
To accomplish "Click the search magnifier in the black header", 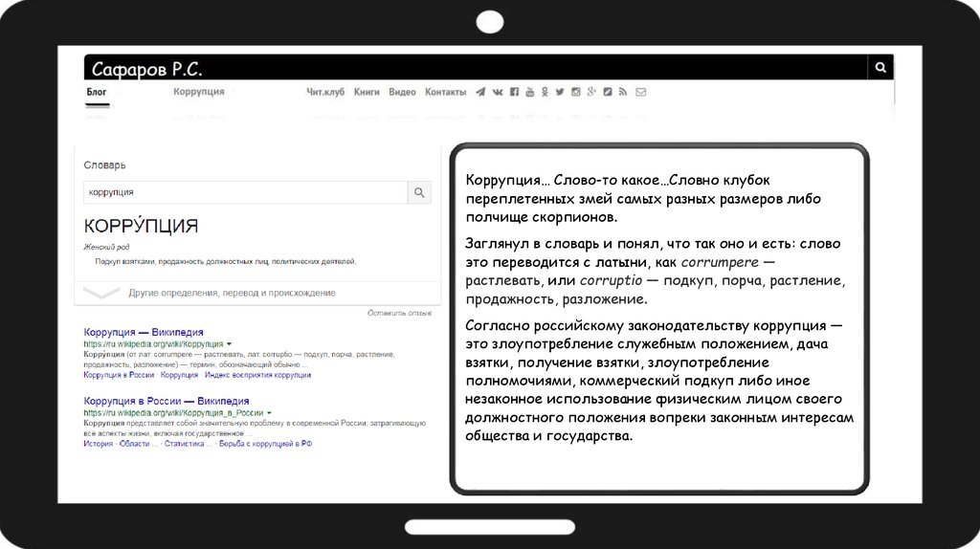I will point(880,67).
